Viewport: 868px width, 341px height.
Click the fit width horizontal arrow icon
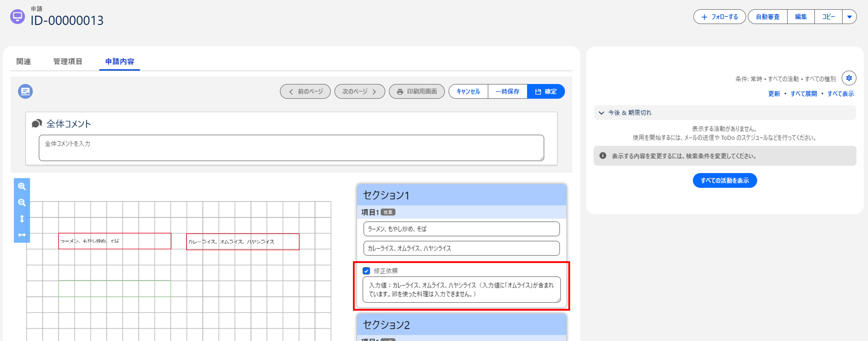click(x=22, y=235)
